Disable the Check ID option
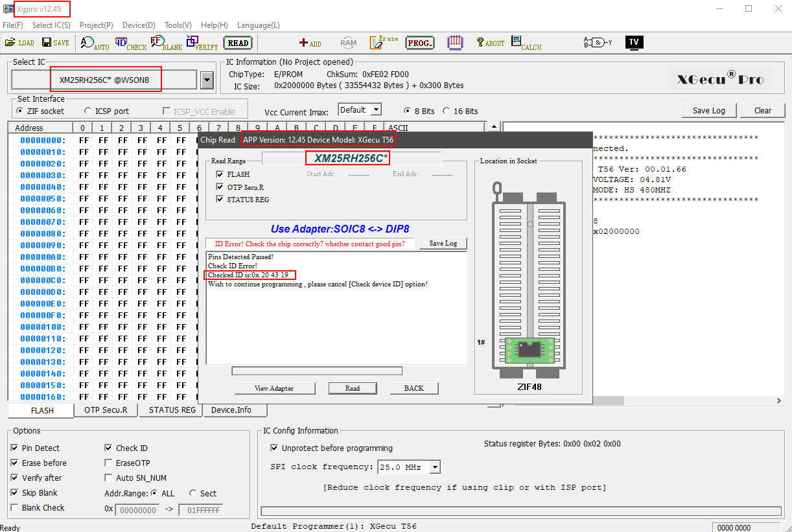Viewport: 792px width, 532px height. pos(109,448)
